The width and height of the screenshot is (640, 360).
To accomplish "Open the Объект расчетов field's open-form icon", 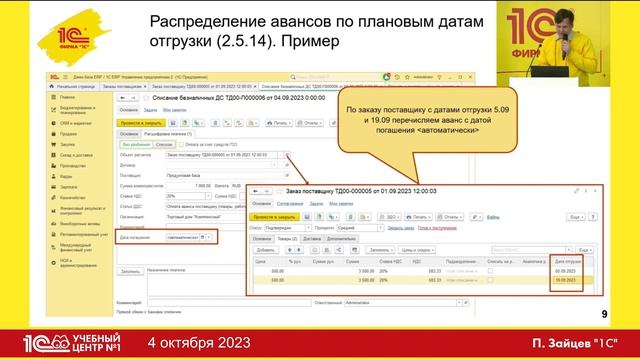I will tap(287, 155).
